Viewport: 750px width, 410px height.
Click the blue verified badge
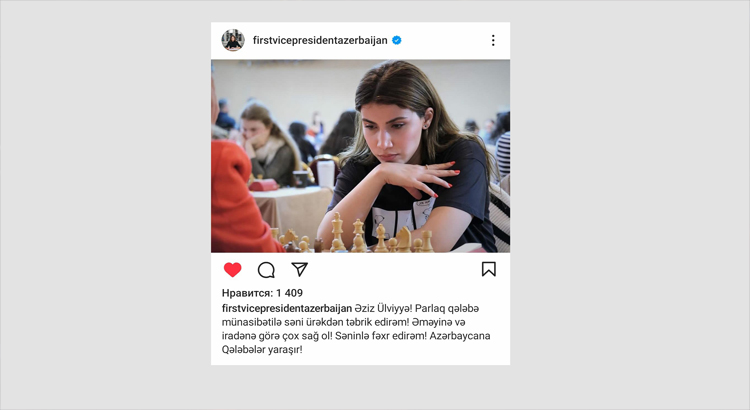point(397,40)
